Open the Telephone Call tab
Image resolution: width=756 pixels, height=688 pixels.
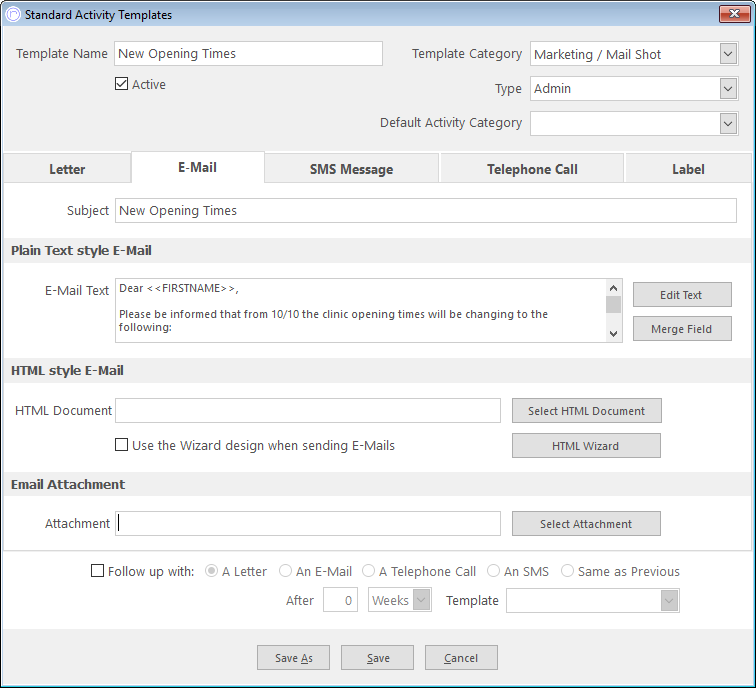(x=532, y=169)
